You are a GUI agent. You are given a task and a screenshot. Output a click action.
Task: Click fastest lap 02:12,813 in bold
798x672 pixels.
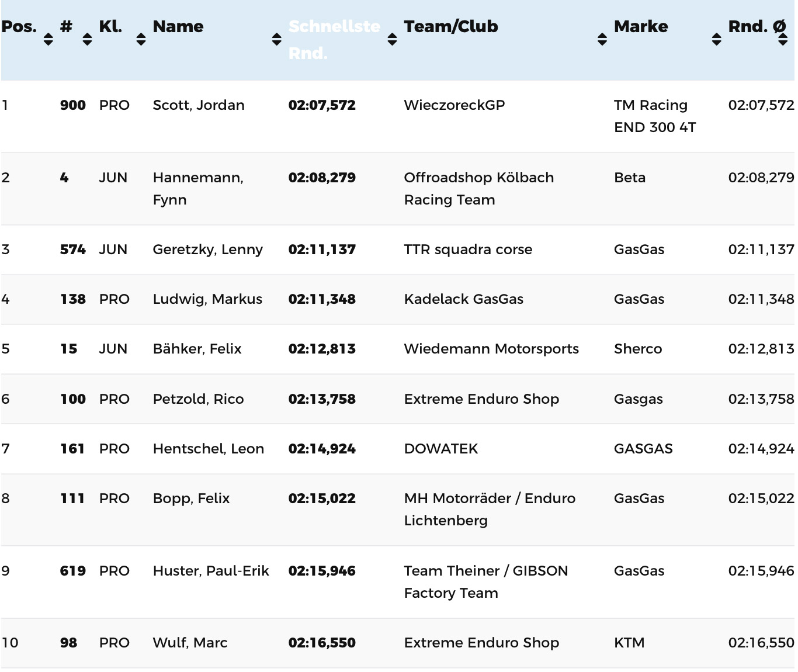tap(322, 349)
